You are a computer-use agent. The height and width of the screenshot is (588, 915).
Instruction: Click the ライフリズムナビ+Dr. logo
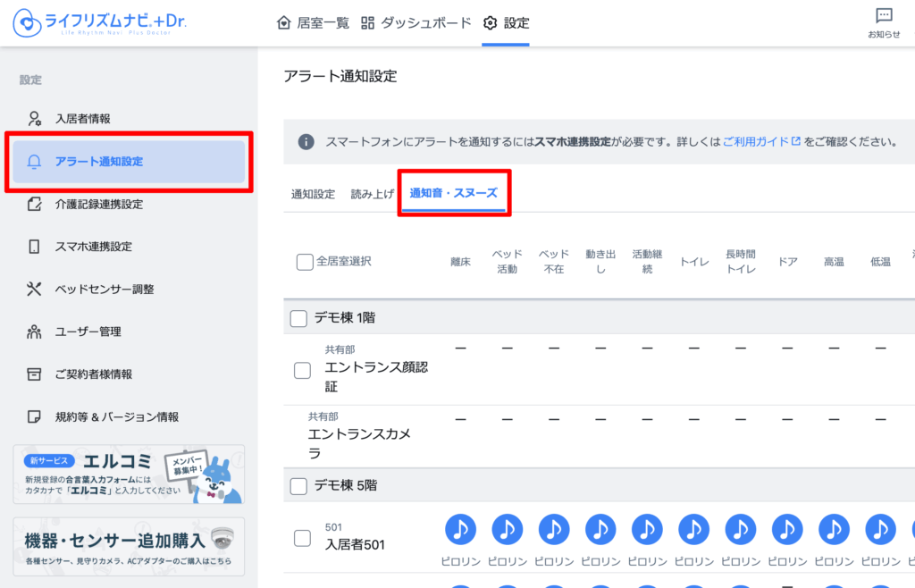pos(100,23)
